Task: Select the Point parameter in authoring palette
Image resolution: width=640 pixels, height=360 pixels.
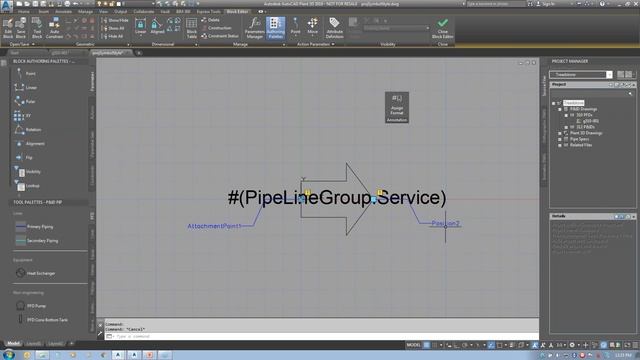Action: 25,73
